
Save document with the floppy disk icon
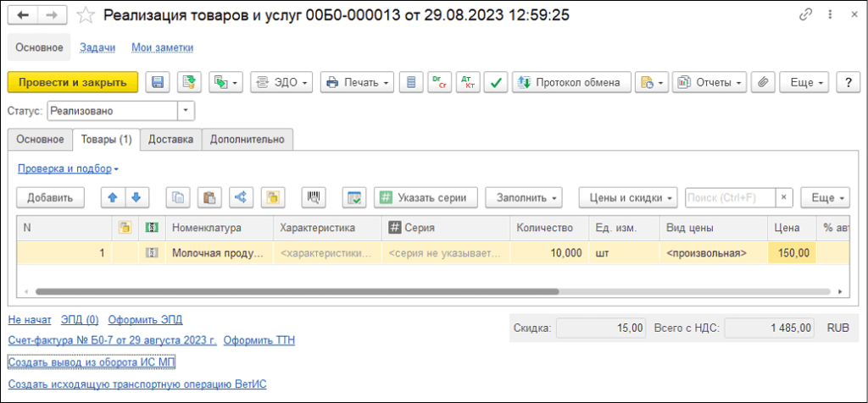pyautogui.click(x=158, y=82)
